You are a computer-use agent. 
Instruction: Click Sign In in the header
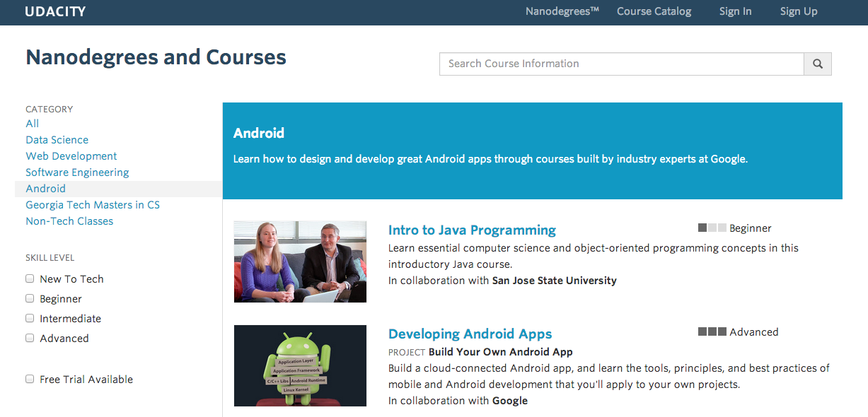(736, 11)
